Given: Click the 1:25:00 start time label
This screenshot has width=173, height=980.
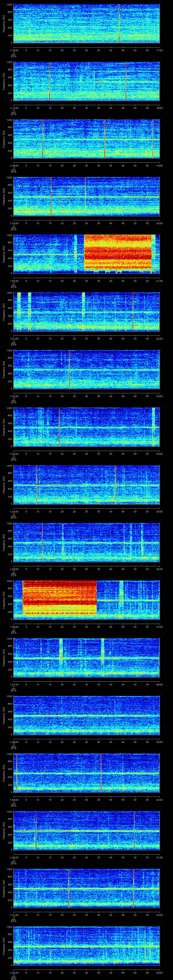Looking at the screenshot, I should (14, 569).
